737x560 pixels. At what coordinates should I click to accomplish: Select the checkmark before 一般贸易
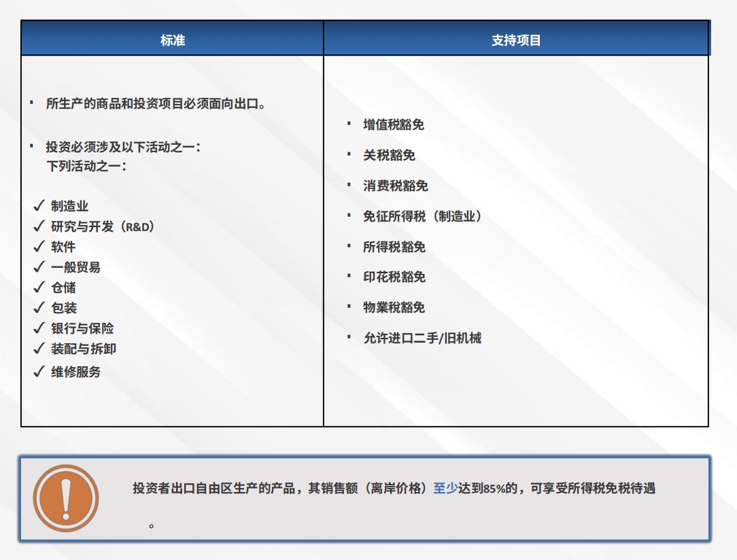(39, 267)
